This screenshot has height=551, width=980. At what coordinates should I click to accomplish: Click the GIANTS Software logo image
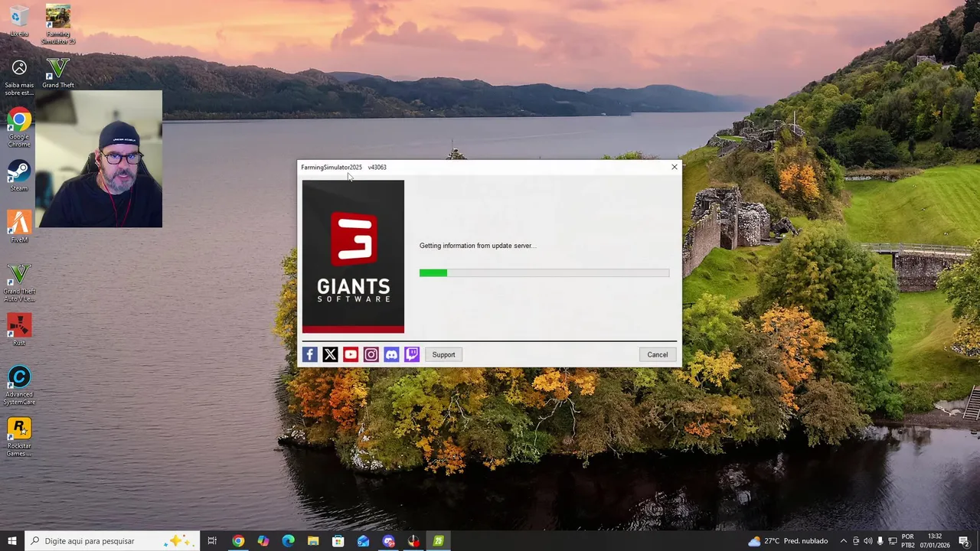click(x=353, y=256)
